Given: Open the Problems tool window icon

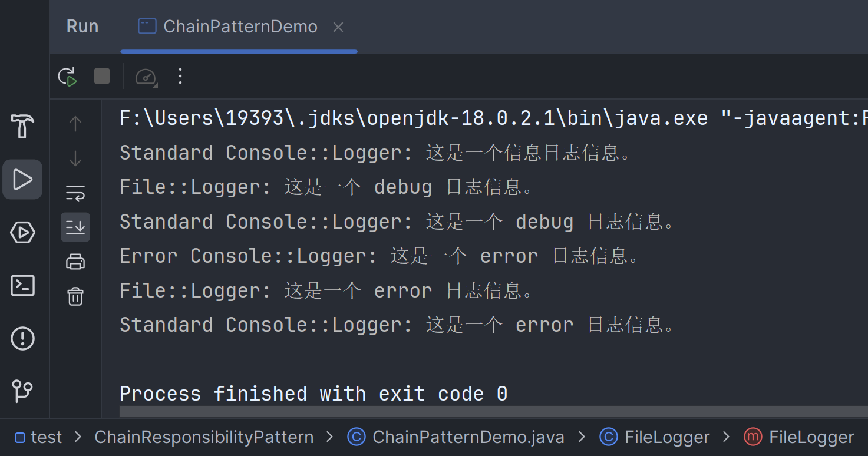Looking at the screenshot, I should click(22, 339).
